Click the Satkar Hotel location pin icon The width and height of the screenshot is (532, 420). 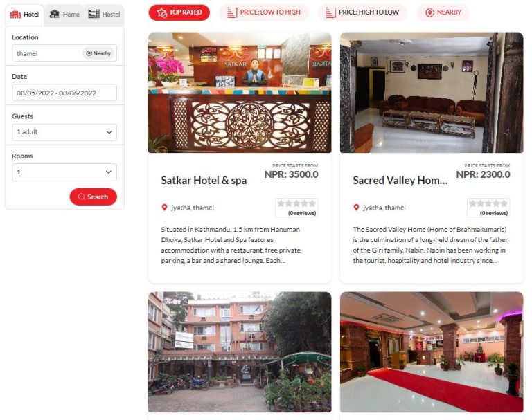165,208
